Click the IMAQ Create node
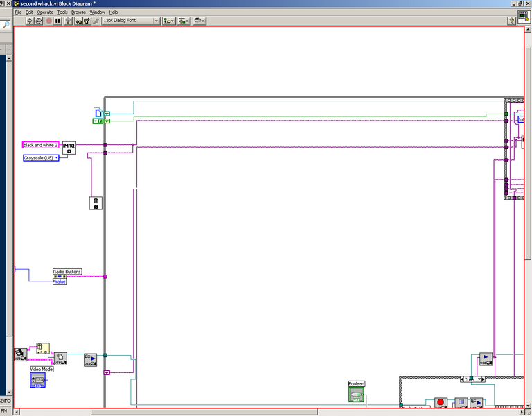The height and width of the screenshot is (416, 532). (x=69, y=147)
